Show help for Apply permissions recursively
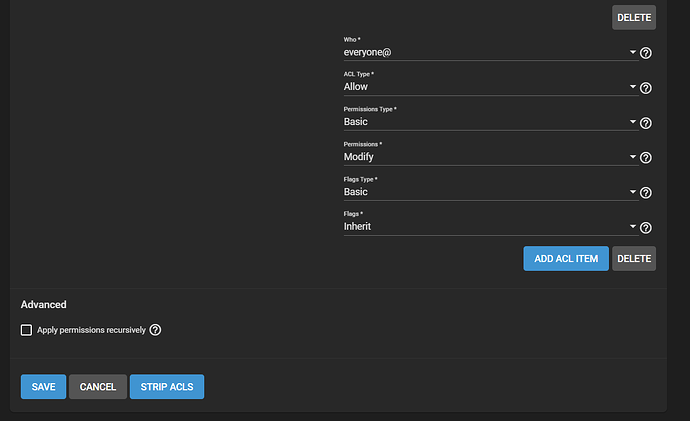This screenshot has width=690, height=421. 155,329
